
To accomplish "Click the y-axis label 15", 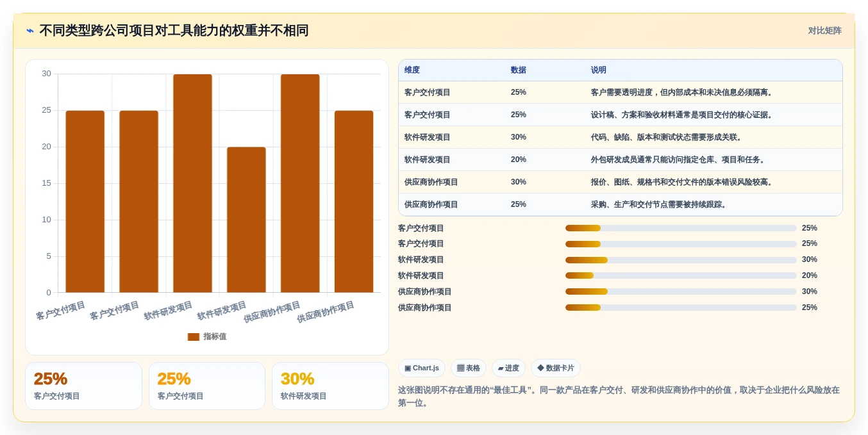I will [46, 183].
